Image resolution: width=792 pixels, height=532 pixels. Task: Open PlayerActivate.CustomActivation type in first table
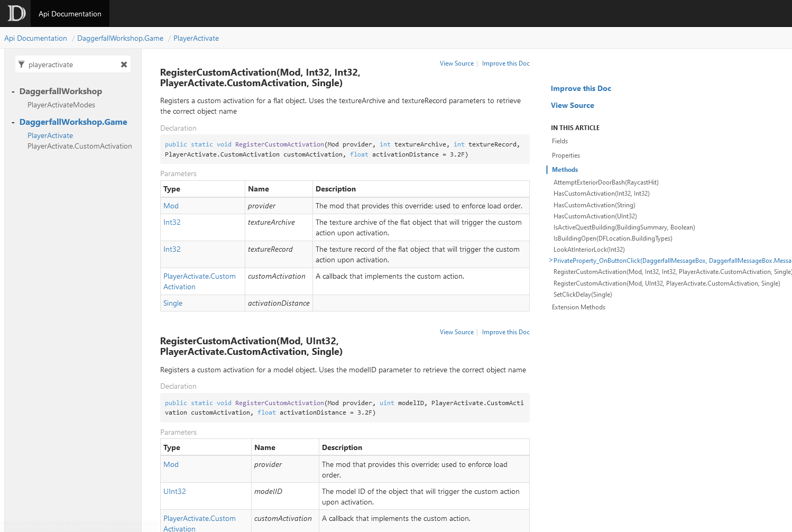click(199, 281)
